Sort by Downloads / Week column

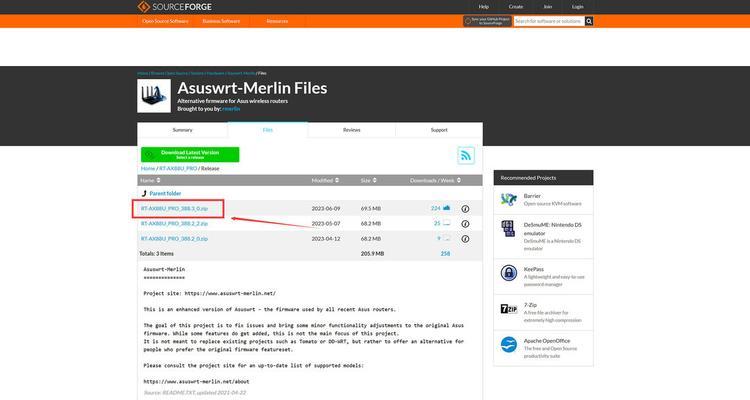435,180
